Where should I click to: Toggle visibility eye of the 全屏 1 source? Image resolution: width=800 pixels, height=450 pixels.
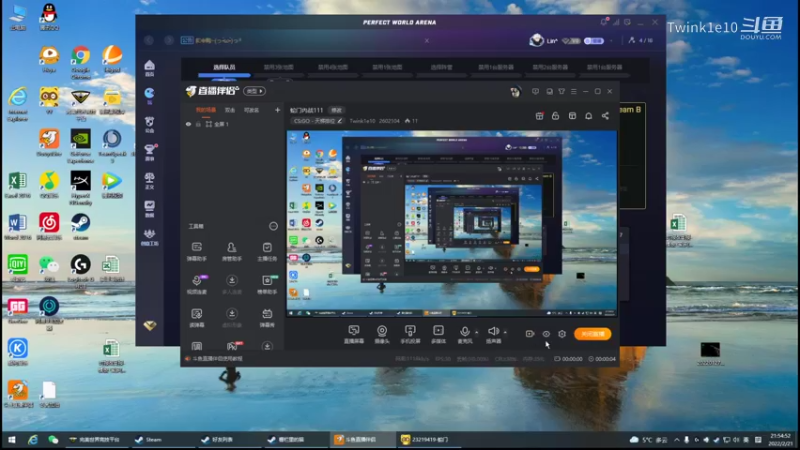click(x=188, y=124)
